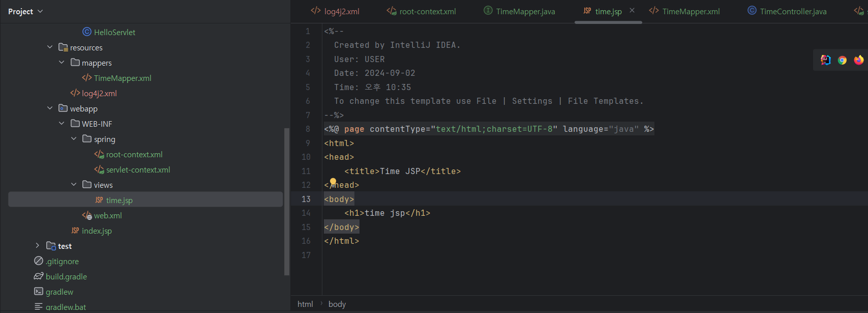Viewport: 868px width, 313px height.
Task: Select the mappers folder
Action: pos(97,63)
